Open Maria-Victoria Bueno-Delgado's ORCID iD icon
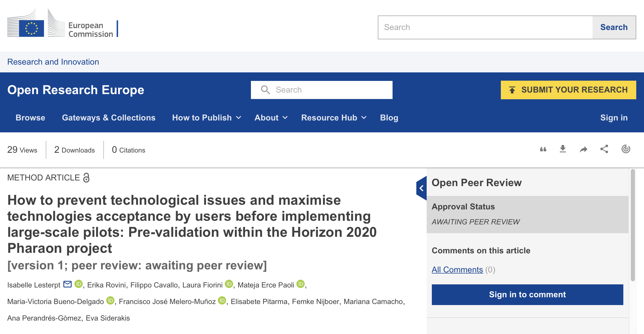 point(110,300)
